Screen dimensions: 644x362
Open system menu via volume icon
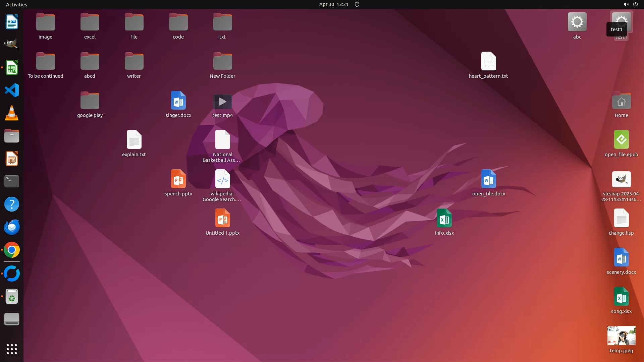(626, 4)
